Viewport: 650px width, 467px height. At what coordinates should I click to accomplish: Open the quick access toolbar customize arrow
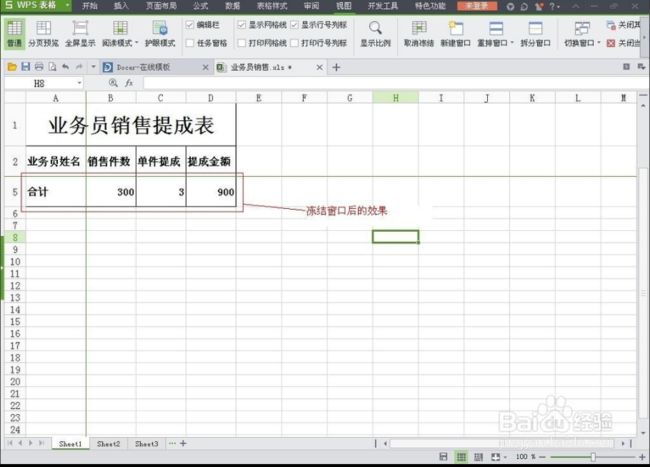coord(93,67)
